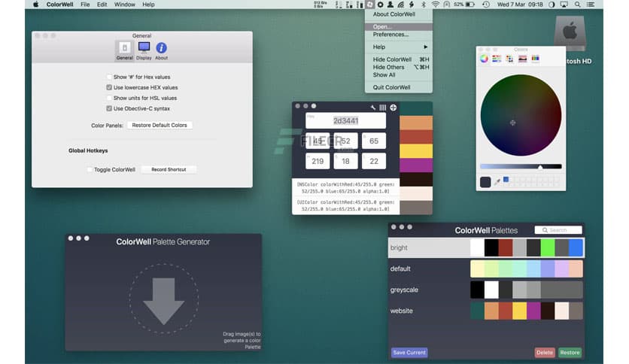Pick a color with the eyedropper in Colors panel
The image size is (629, 364).
click(497, 182)
